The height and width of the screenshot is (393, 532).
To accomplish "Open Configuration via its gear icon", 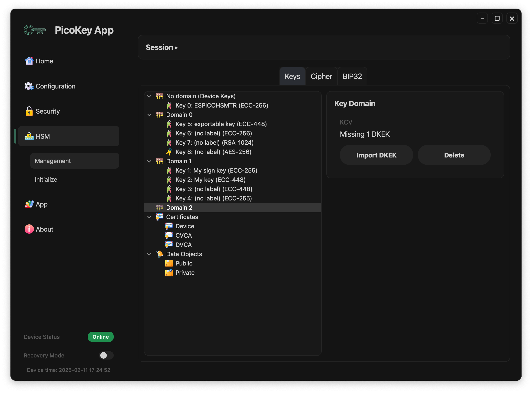I will point(29,86).
